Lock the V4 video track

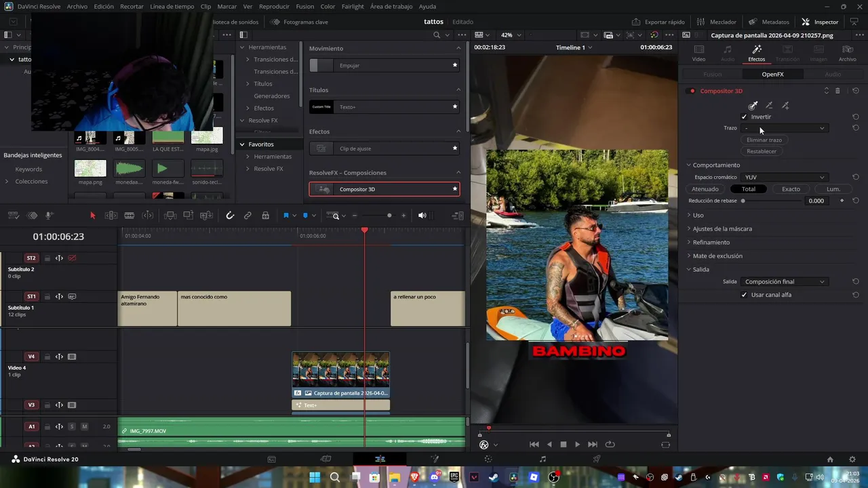click(x=47, y=357)
